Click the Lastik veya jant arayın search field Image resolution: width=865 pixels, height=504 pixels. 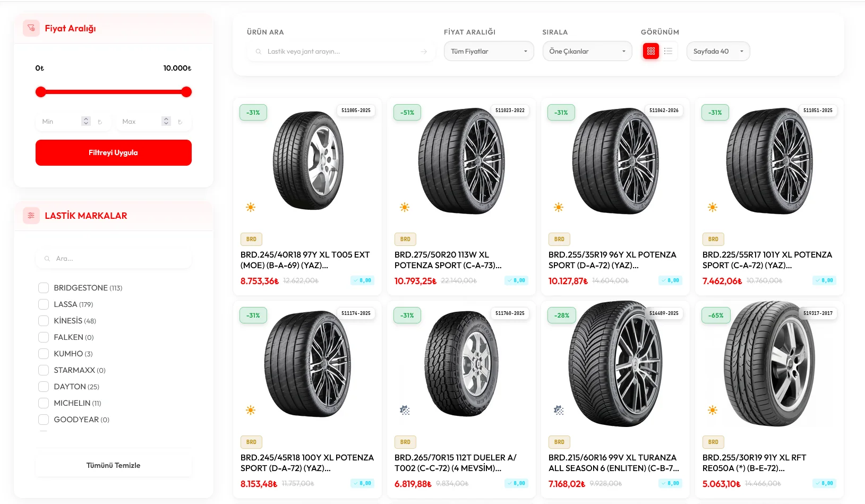340,52
